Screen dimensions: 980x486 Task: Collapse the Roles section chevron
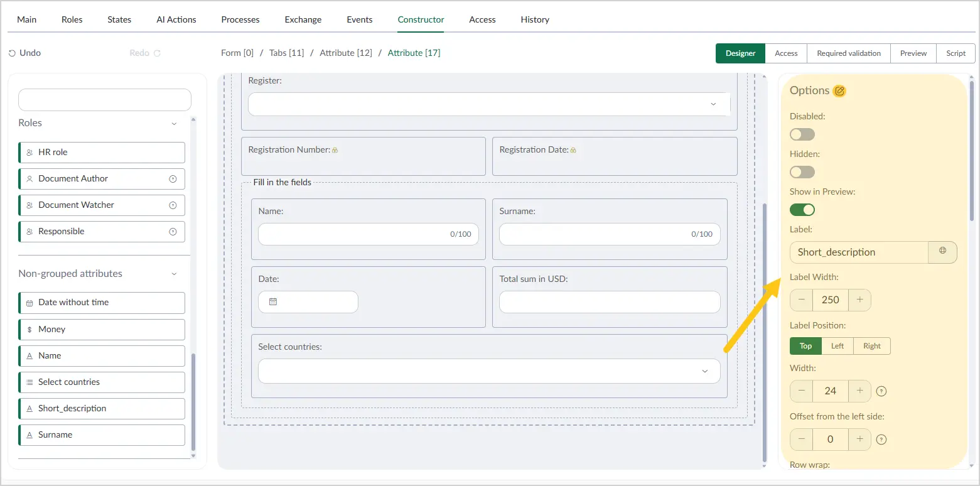[x=174, y=124]
